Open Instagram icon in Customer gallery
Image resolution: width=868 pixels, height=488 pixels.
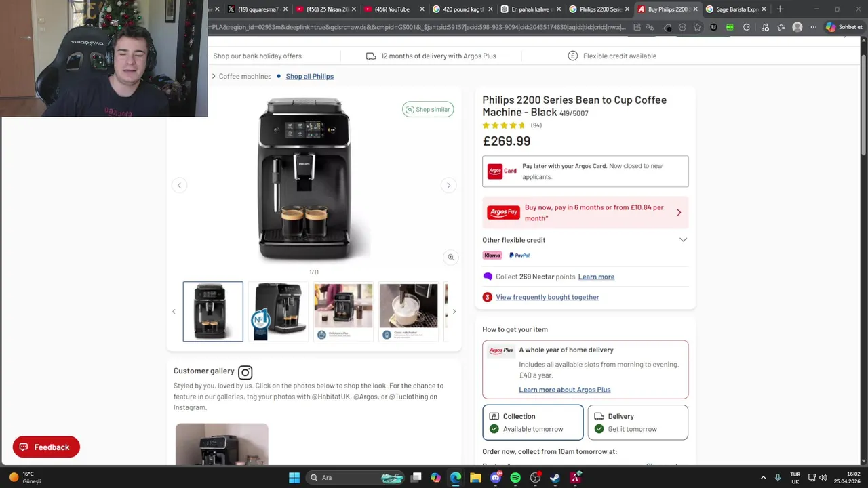pos(245,372)
